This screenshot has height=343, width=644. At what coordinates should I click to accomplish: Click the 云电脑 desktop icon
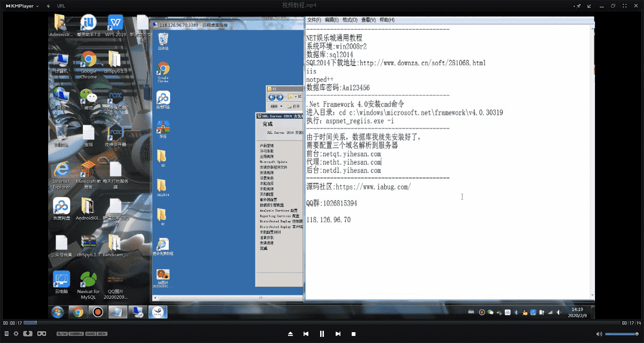click(x=61, y=282)
